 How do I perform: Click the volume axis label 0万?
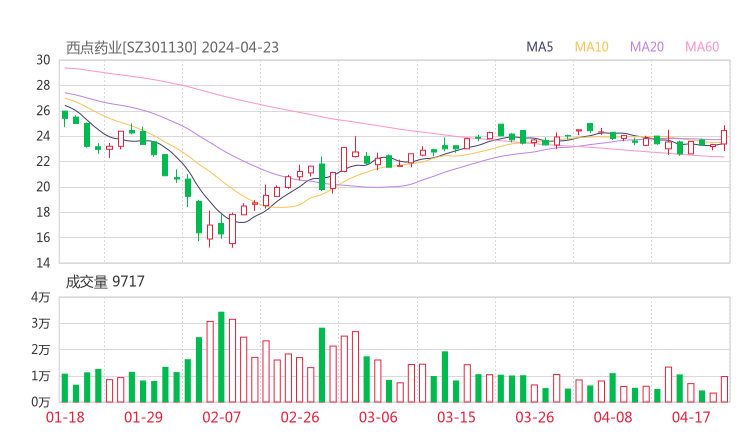[41, 402]
